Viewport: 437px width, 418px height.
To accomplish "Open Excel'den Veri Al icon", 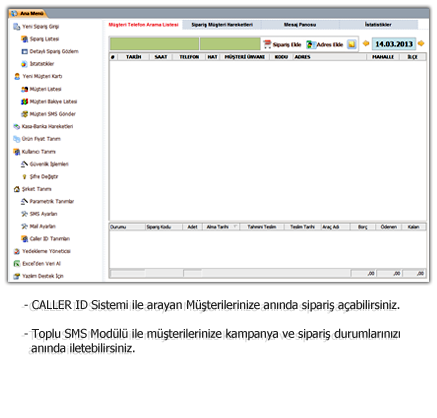I will click(x=17, y=264).
